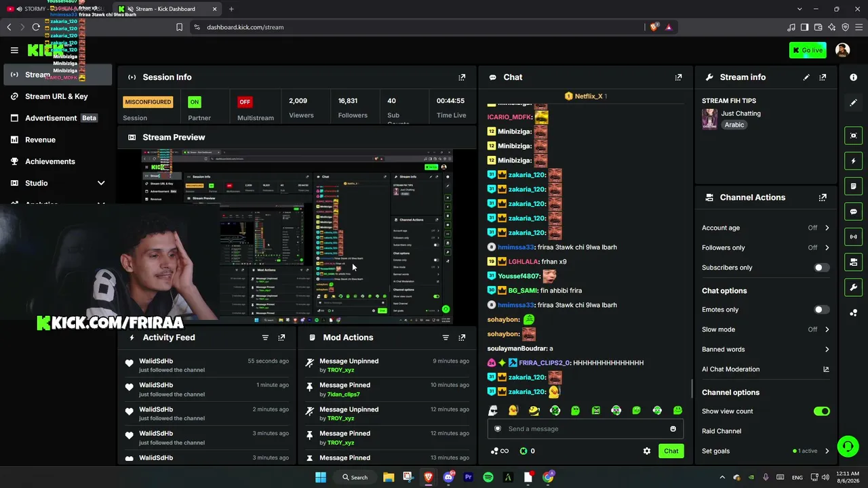The width and height of the screenshot is (868, 488).
Task: Click the Windows taskbar Search box
Action: pos(355,477)
